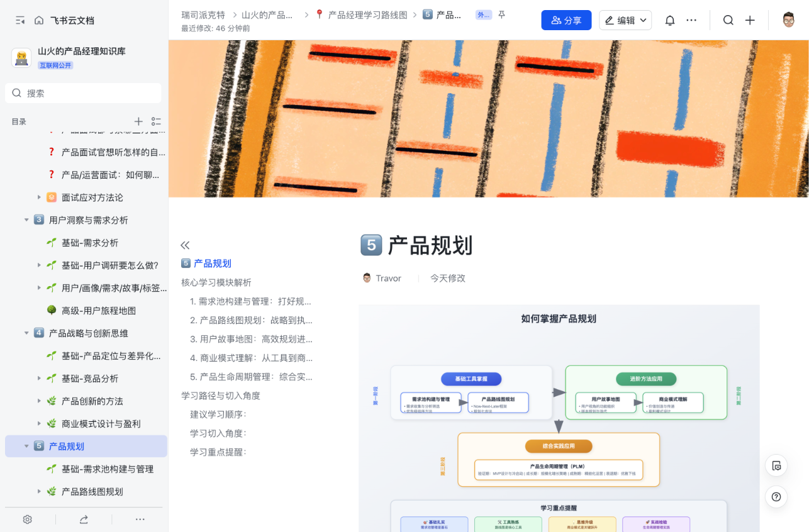The height and width of the screenshot is (532, 809).
Task: Expand the 面试应对方法论 tree item
Action: point(39,197)
